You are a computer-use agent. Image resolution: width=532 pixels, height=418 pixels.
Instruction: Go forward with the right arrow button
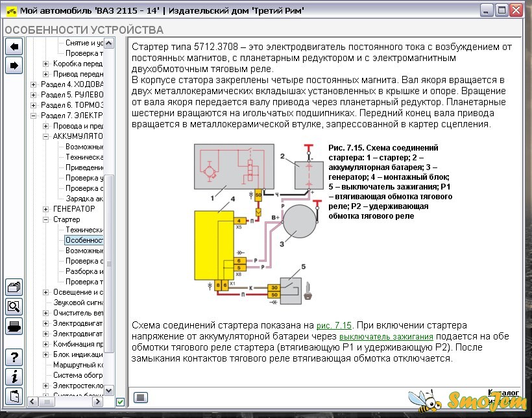click(14, 65)
